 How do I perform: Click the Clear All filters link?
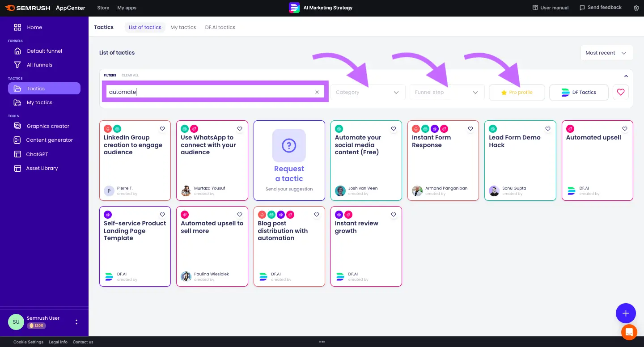click(130, 76)
